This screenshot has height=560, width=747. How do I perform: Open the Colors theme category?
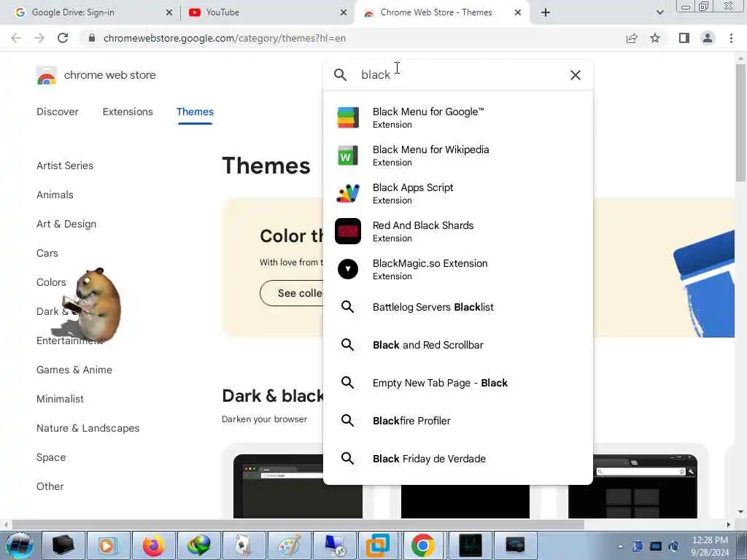(x=51, y=282)
